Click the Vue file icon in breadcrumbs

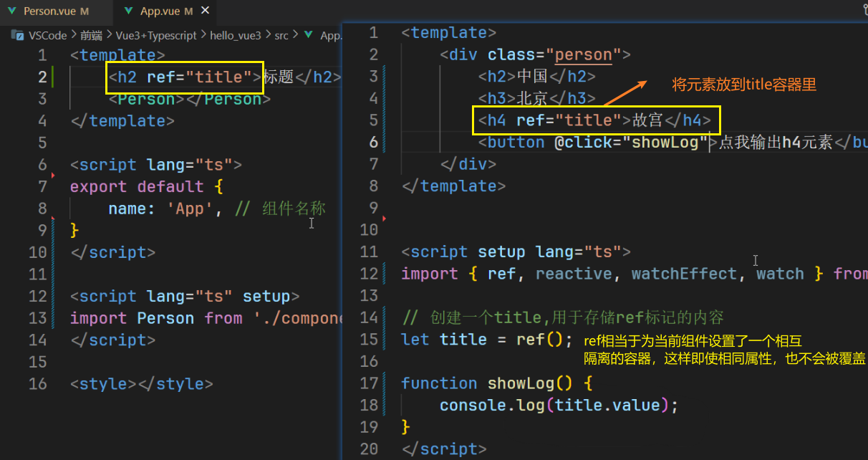(309, 35)
